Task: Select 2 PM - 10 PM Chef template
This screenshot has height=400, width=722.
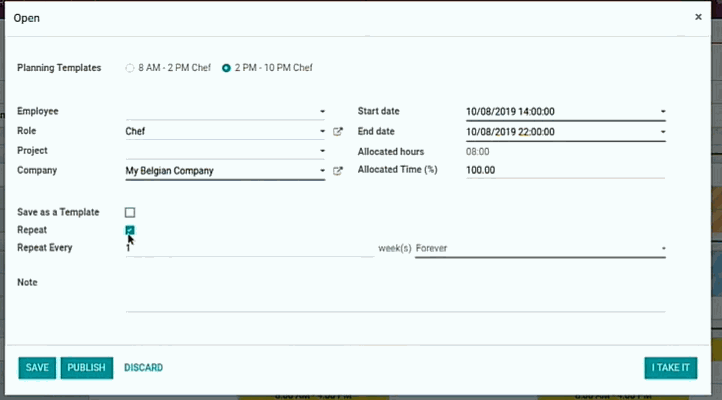Action: point(227,68)
